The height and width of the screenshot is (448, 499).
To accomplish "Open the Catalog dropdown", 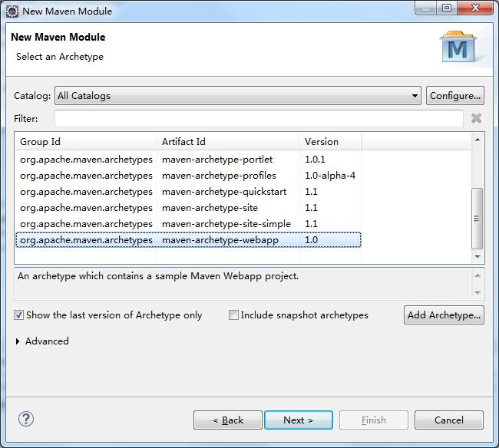I will click(x=238, y=96).
